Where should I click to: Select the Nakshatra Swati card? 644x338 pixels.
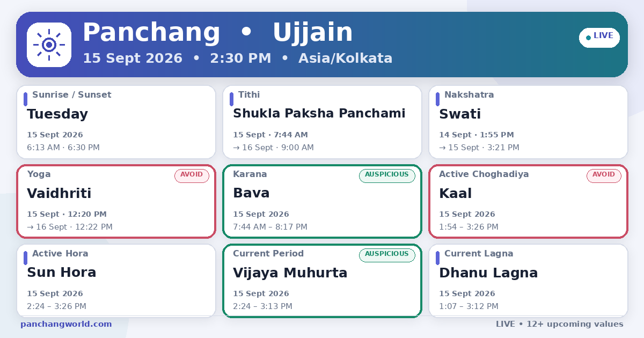click(x=528, y=122)
